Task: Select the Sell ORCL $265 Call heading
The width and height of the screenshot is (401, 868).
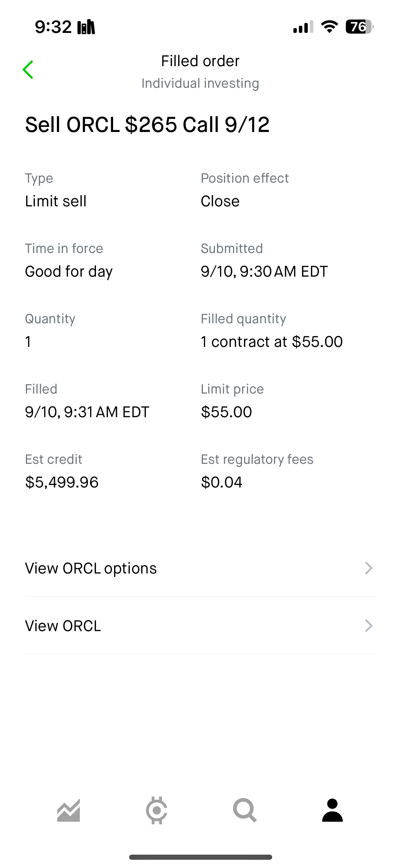Action: tap(147, 124)
